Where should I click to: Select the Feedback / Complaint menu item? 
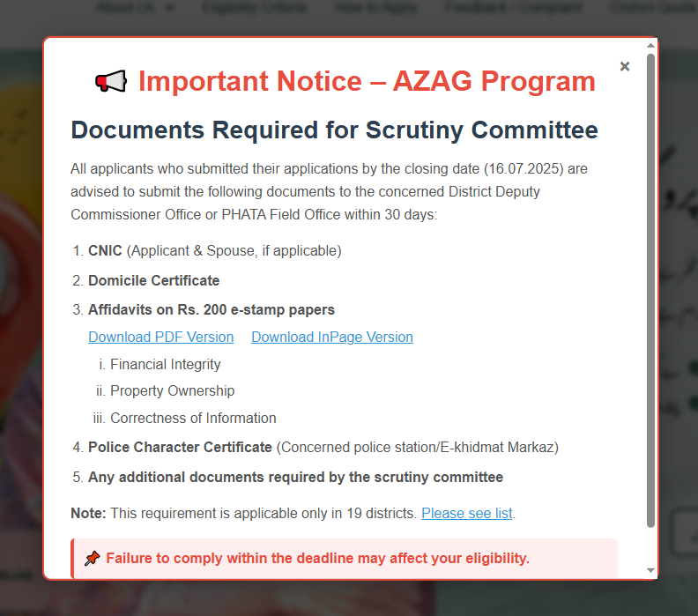(514, 8)
